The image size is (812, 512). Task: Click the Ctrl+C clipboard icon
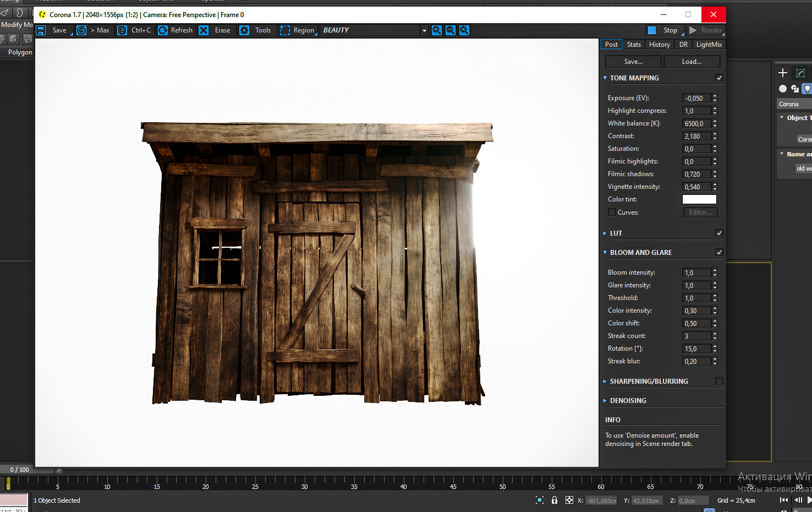(122, 30)
